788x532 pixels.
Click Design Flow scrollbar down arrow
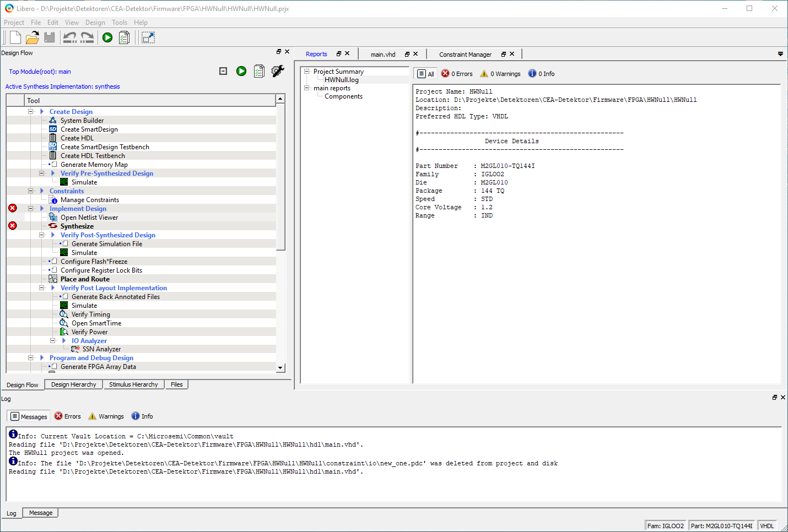(280, 368)
